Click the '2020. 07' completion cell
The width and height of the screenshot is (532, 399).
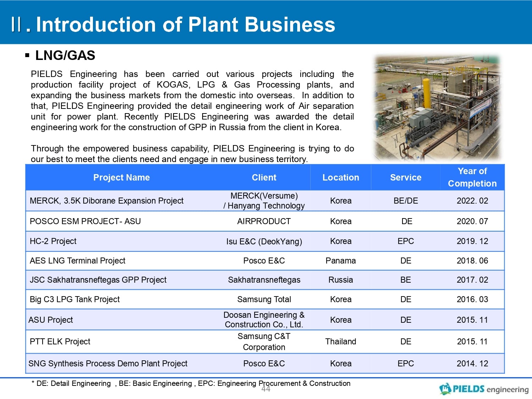pyautogui.click(x=472, y=221)
